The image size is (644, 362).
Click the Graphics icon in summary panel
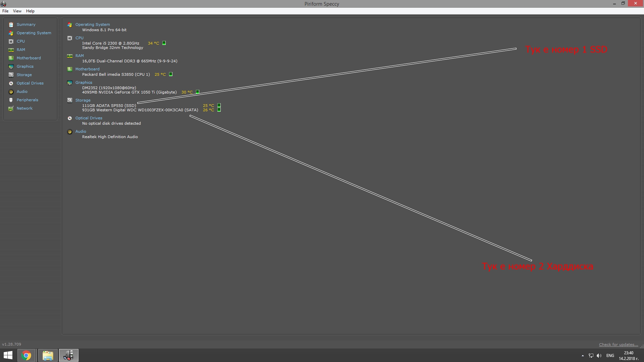70,82
